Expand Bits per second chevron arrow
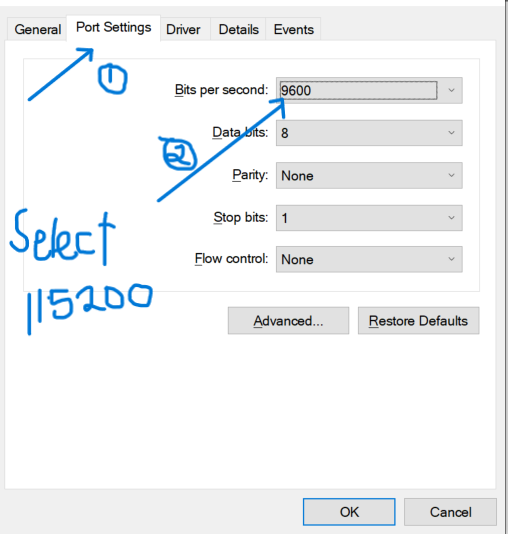Screen dimensions: 508x534 451,91
